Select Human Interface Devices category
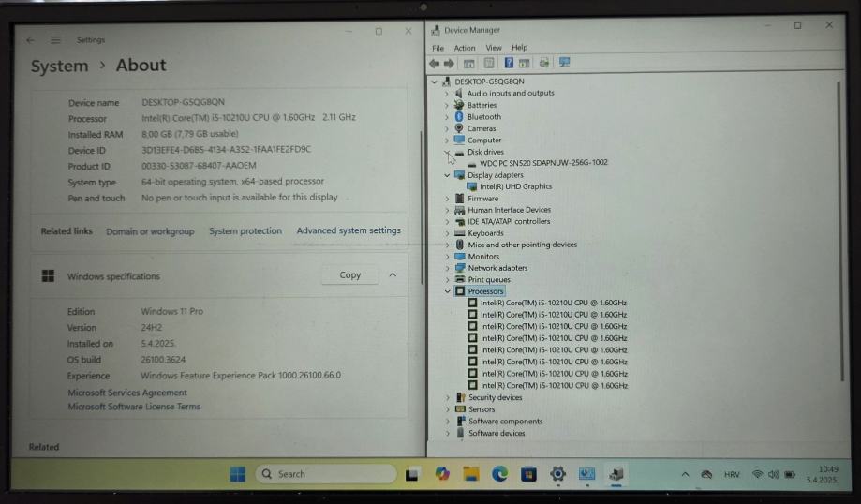Viewport: 861px width, 504px height. (x=509, y=210)
